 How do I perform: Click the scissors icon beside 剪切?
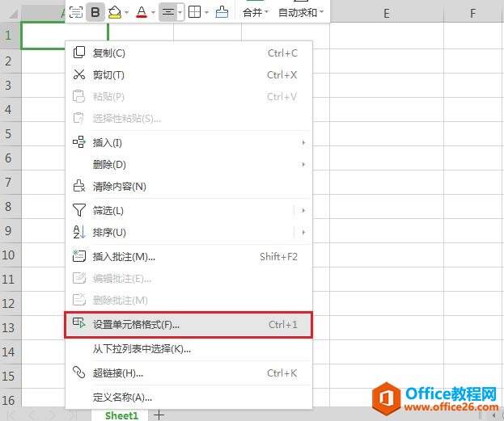pyautogui.click(x=79, y=74)
